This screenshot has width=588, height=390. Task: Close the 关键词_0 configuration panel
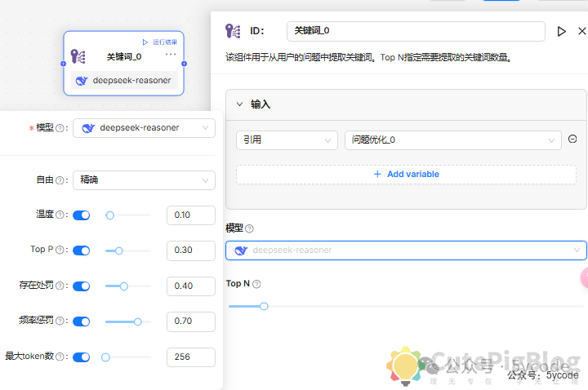tap(582, 31)
